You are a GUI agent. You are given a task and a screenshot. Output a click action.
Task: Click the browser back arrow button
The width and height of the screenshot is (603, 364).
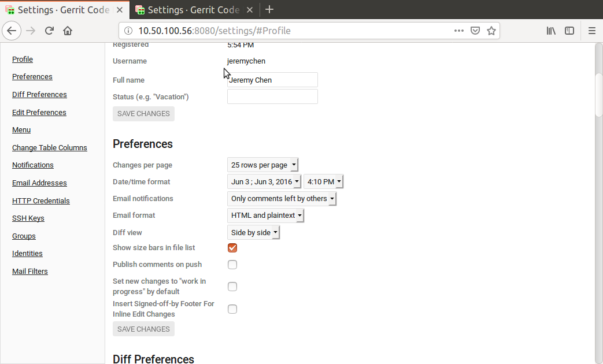12,31
